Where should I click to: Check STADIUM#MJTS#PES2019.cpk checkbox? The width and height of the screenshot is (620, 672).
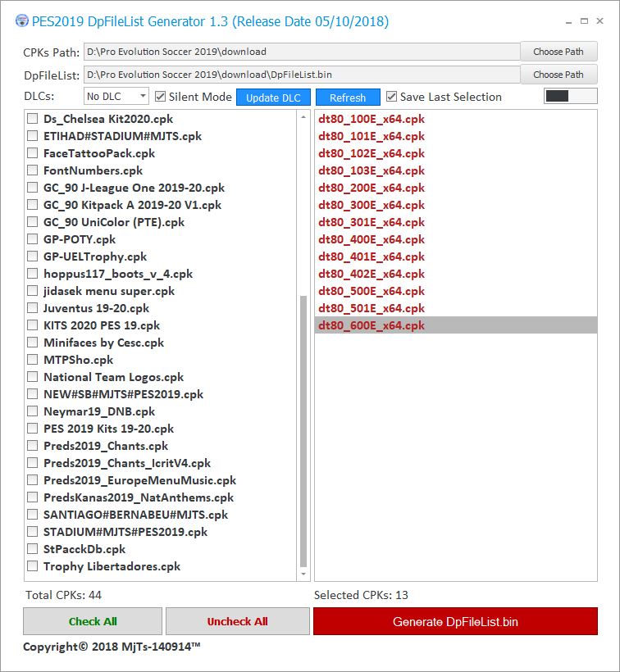click(32, 532)
